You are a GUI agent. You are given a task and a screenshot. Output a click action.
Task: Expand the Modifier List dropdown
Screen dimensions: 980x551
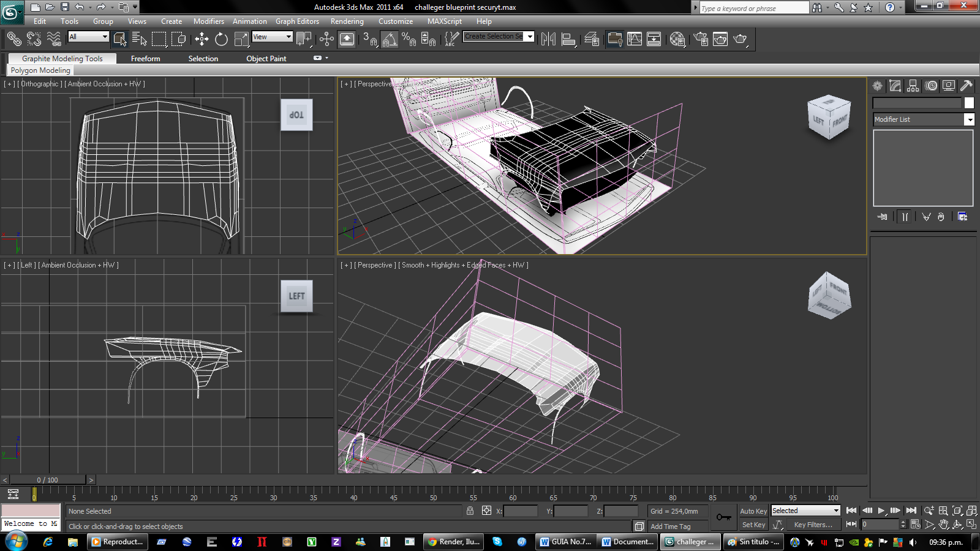point(969,119)
